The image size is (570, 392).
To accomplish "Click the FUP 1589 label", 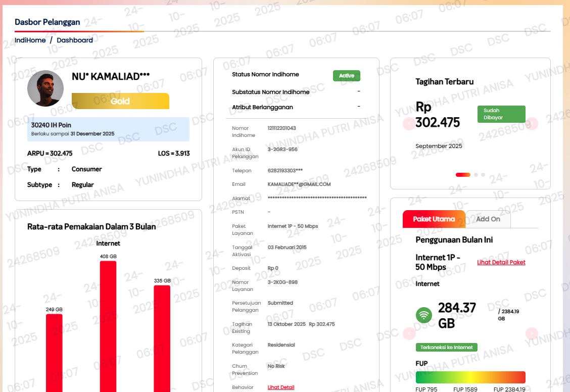I will tap(465, 389).
